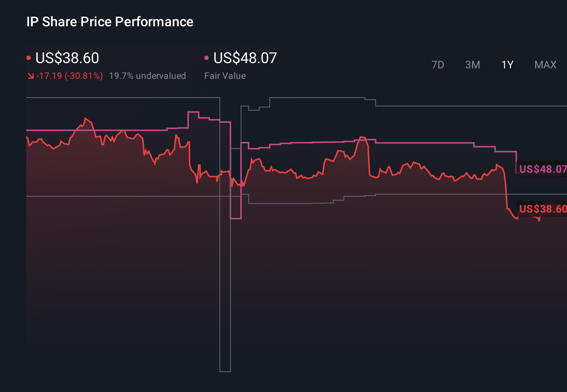Open the MAX time range view
The height and width of the screenshot is (392, 567).
pyautogui.click(x=545, y=65)
